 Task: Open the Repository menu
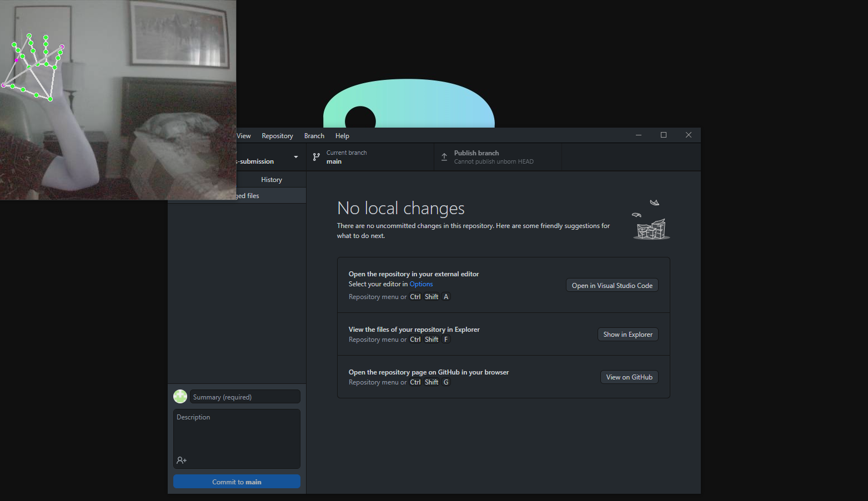(277, 136)
